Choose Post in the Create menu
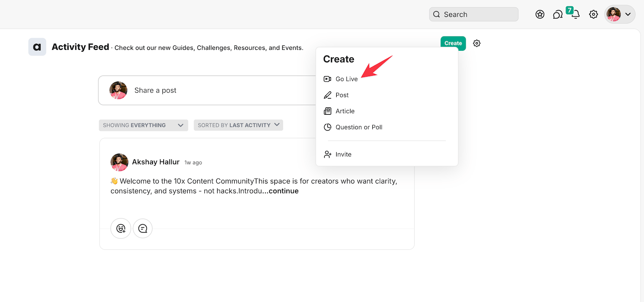644x302 pixels. [x=342, y=95]
